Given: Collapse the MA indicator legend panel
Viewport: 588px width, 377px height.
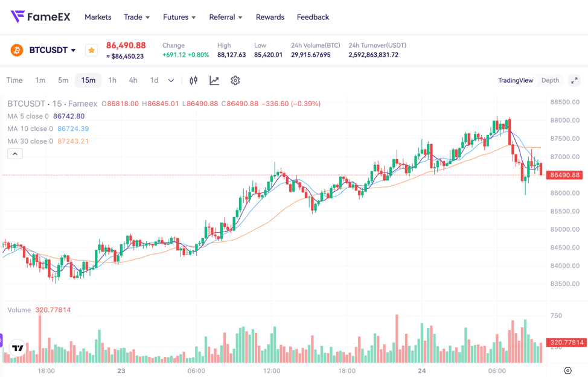Looking at the screenshot, I should [14, 153].
